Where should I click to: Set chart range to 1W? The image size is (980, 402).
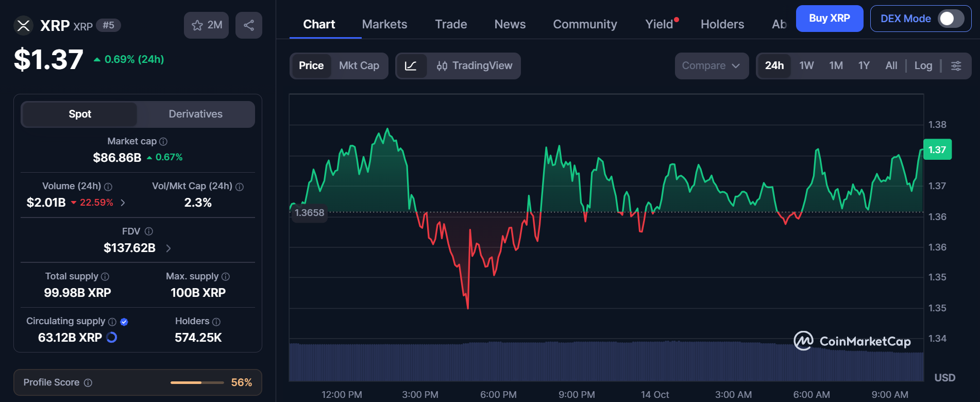[x=806, y=66]
